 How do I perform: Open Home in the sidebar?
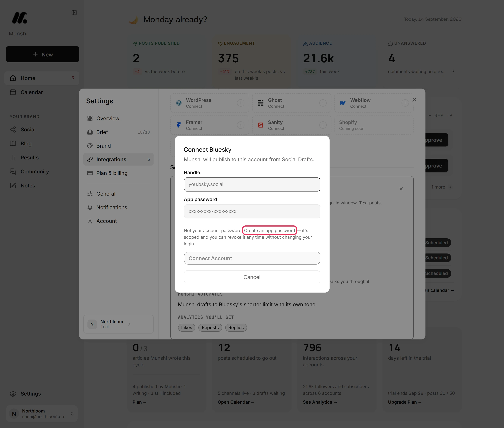coord(42,78)
